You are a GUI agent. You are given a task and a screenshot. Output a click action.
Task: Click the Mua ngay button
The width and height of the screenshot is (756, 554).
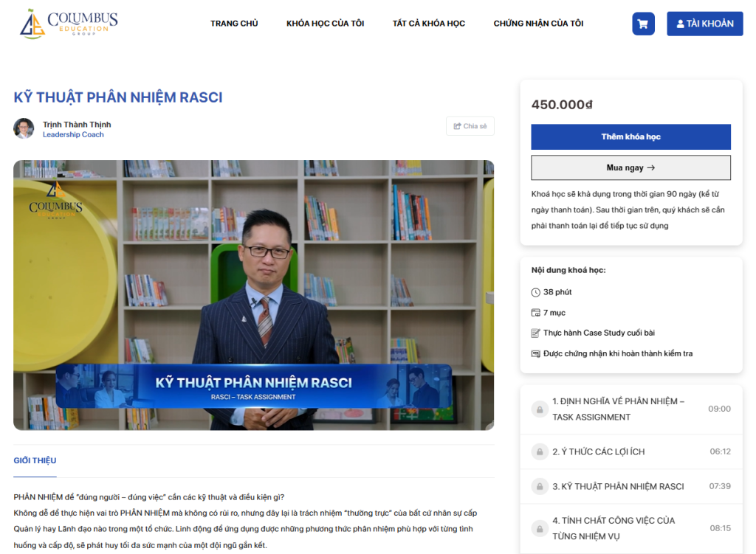pyautogui.click(x=630, y=167)
